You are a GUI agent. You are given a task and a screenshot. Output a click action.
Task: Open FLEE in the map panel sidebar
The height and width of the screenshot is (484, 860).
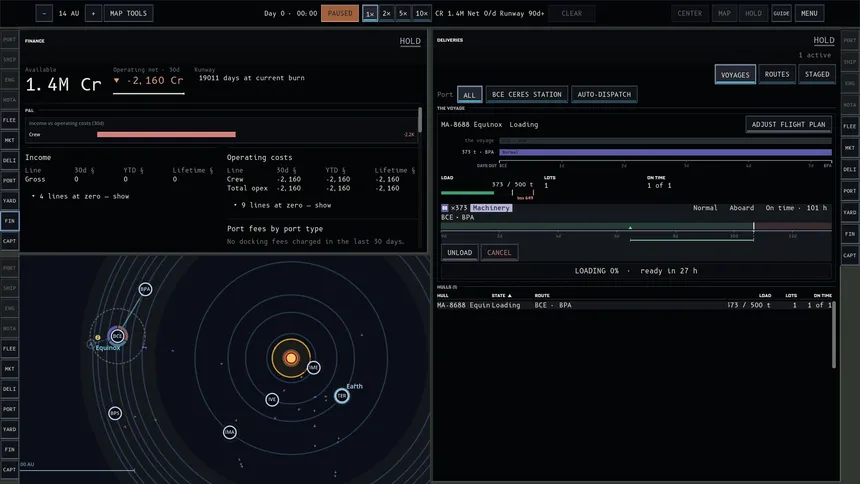coord(9,348)
